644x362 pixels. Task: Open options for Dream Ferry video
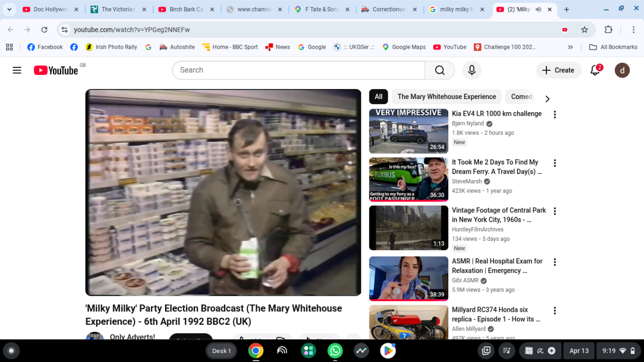click(555, 163)
